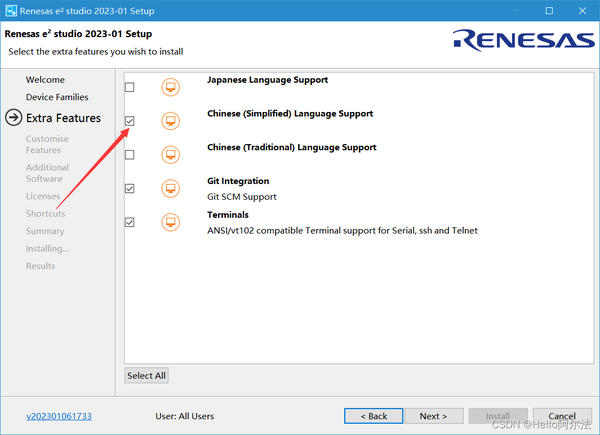Click the User: All Users text
The height and width of the screenshot is (435, 600).
point(185,416)
